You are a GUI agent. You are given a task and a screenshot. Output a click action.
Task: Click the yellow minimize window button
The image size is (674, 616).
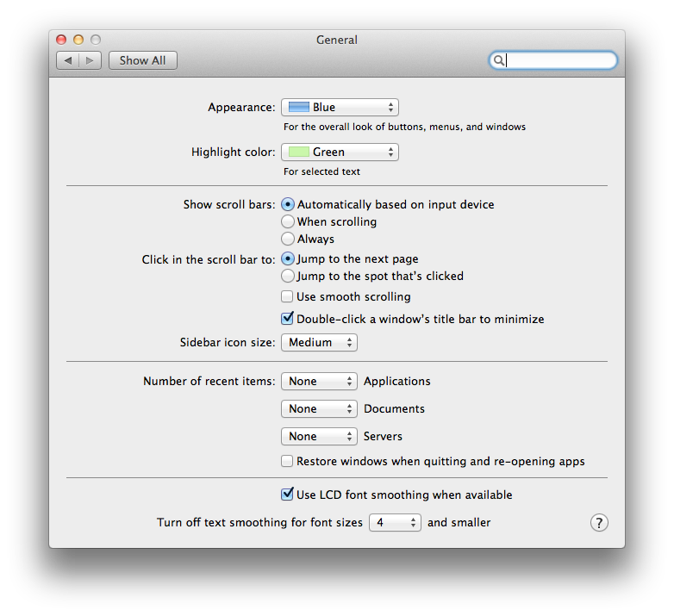point(78,40)
